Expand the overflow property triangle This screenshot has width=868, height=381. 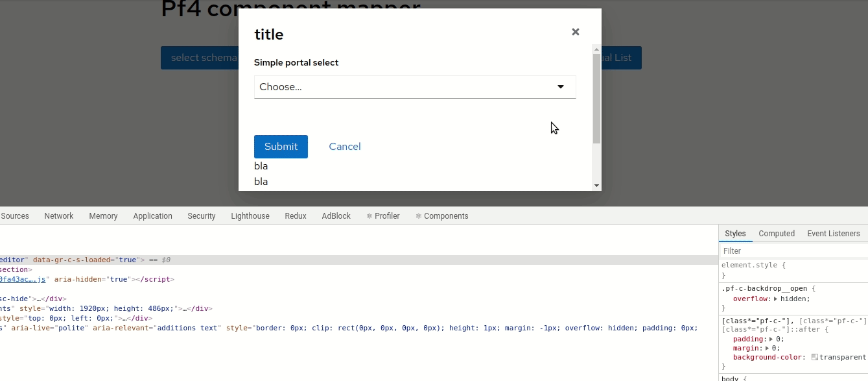tap(775, 299)
